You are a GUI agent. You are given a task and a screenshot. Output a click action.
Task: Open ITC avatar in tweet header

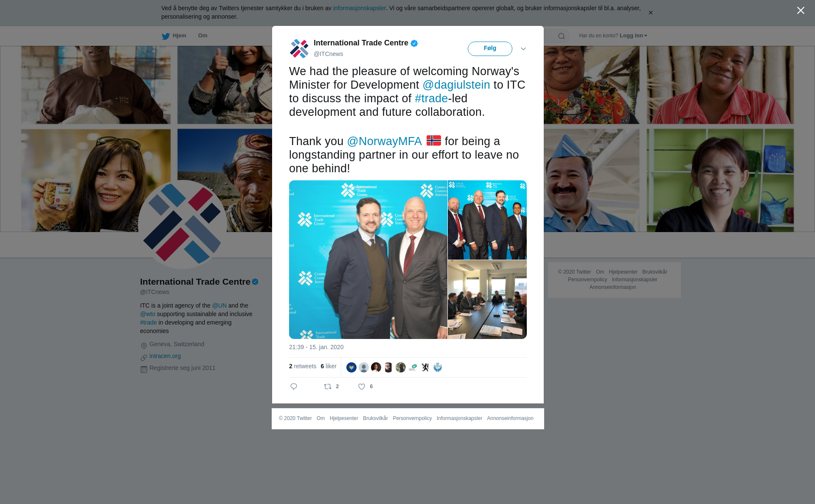(x=299, y=48)
